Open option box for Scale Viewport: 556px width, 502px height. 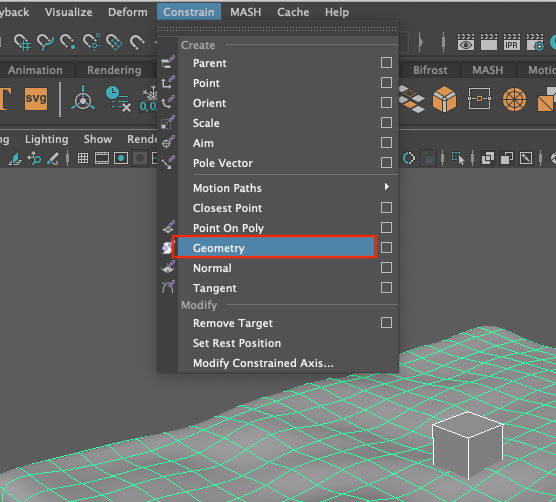(x=386, y=123)
